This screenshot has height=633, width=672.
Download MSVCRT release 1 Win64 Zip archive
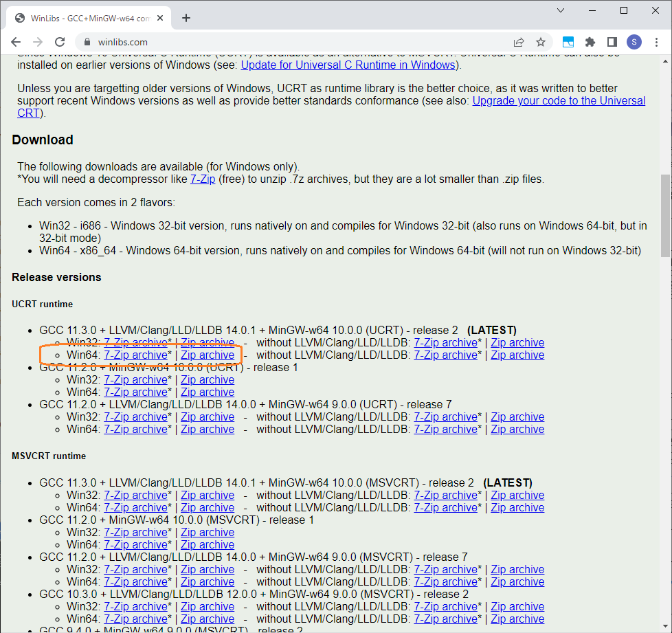208,545
